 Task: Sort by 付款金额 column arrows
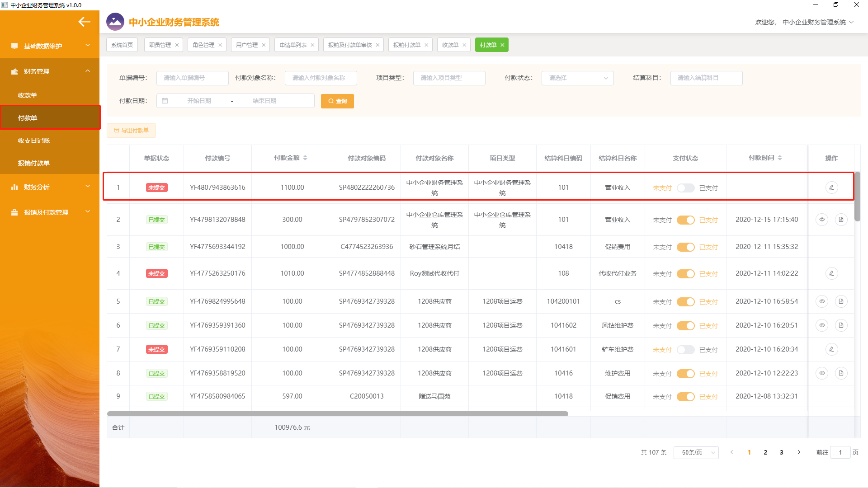click(305, 158)
